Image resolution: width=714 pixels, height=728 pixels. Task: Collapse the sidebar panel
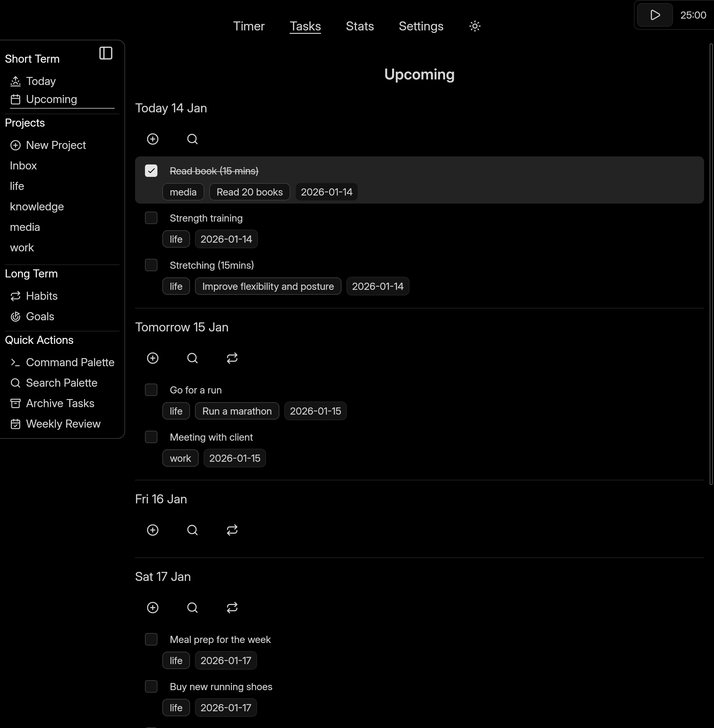coord(106,53)
